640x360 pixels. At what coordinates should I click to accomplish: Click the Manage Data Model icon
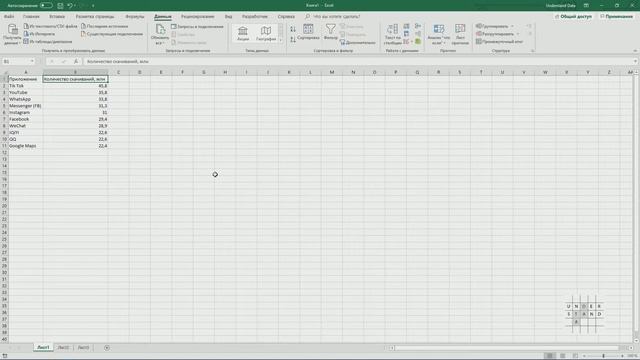pos(418,42)
